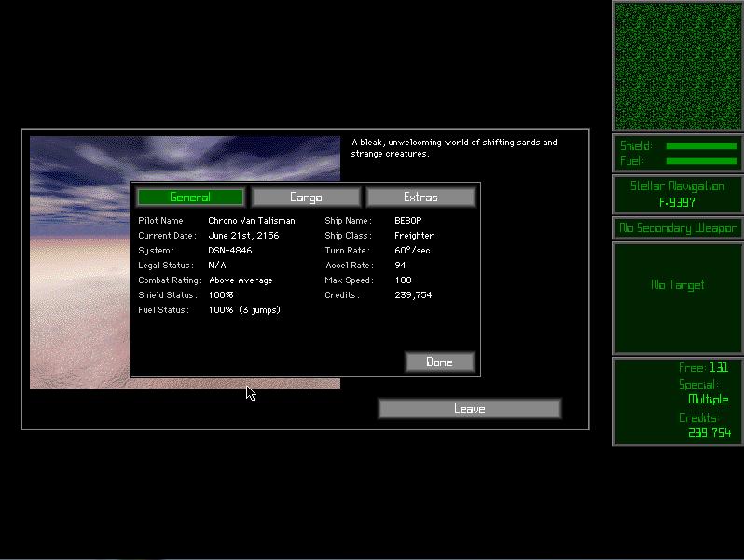The image size is (744, 560).
Task: Click the Fuel level bar
Action: (x=701, y=161)
